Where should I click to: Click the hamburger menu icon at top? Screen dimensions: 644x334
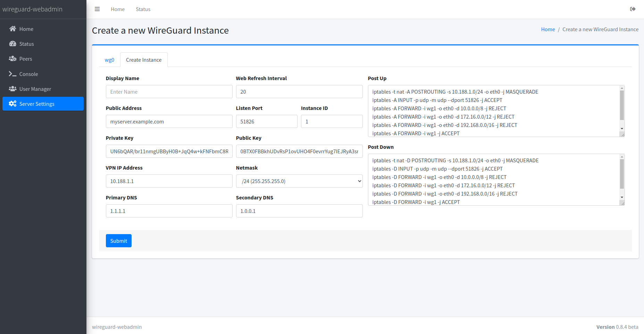coord(97,9)
